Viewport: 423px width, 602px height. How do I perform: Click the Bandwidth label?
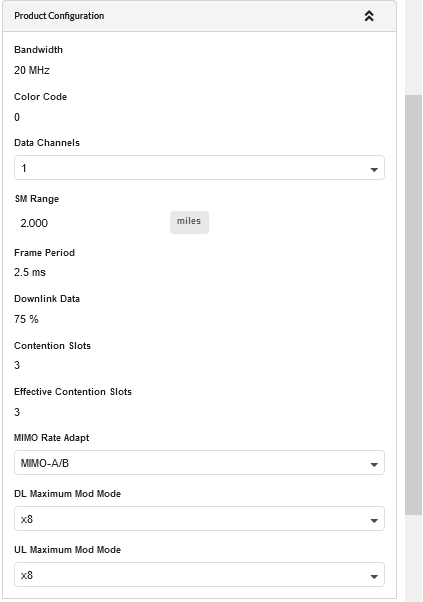pyautogui.click(x=38, y=50)
